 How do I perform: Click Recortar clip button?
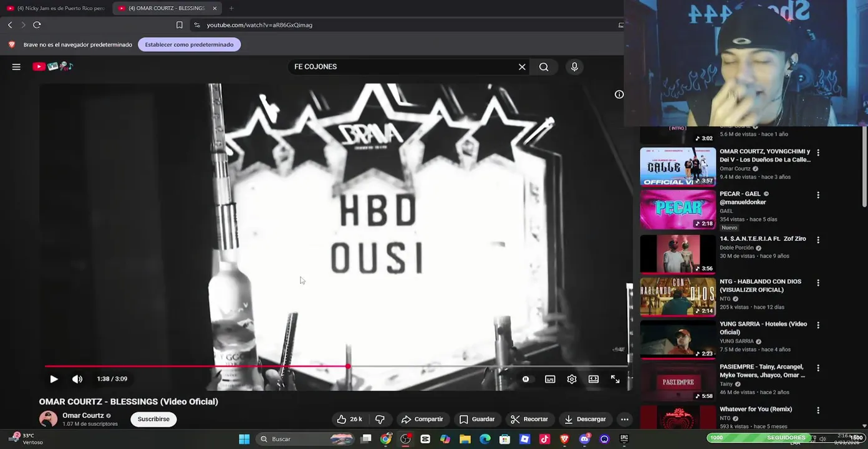[529, 419]
